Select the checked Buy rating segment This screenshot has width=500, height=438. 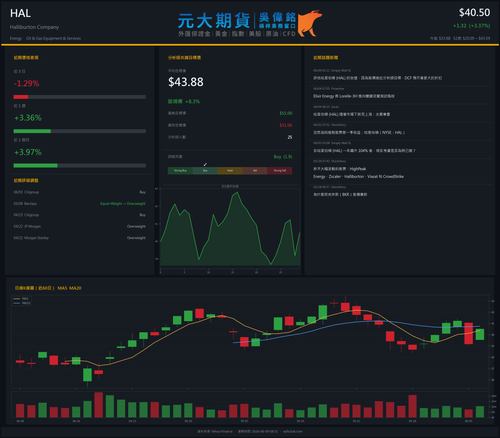(205, 171)
